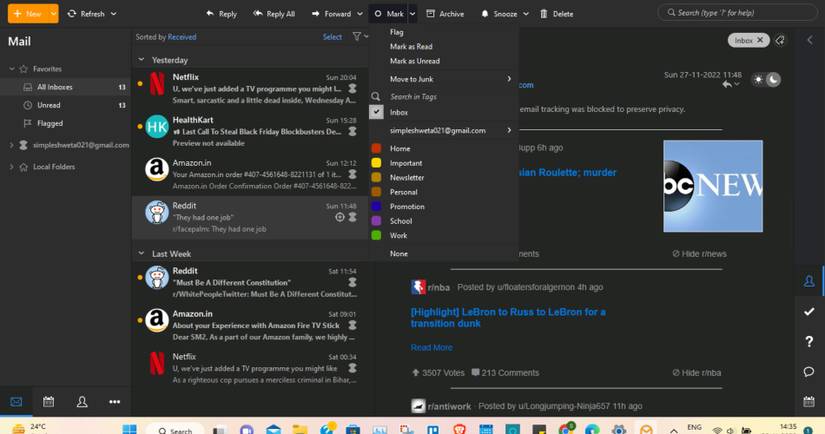Toggle the Inbox tag checkbox
The width and height of the screenshot is (825, 434).
[x=376, y=112]
